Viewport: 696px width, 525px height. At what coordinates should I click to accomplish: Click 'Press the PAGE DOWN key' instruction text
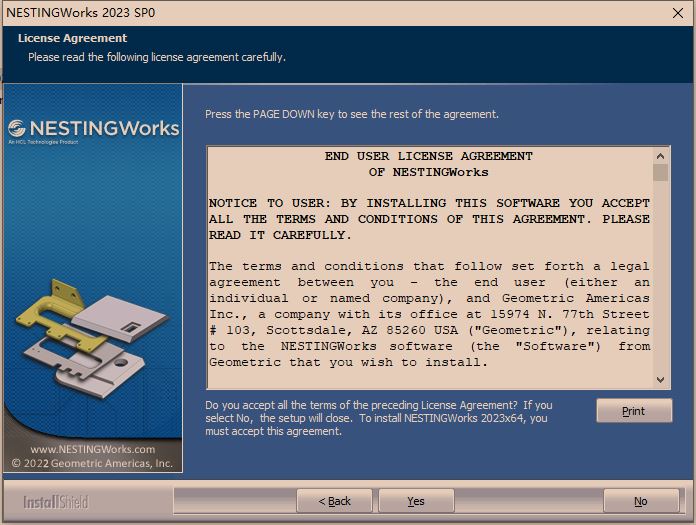coord(352,114)
